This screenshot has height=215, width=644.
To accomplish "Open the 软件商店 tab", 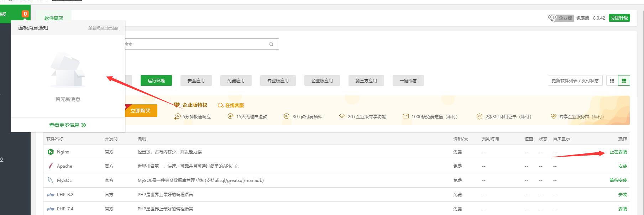I will pyautogui.click(x=54, y=18).
